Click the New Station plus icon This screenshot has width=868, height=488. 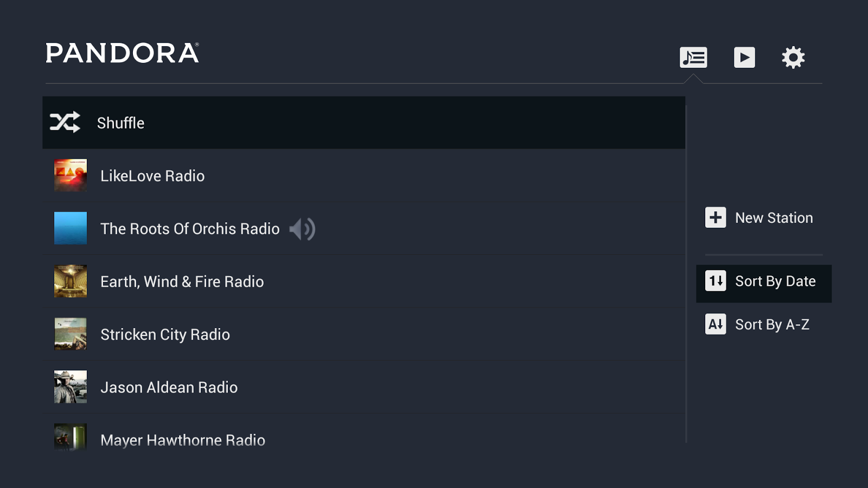[716, 217]
